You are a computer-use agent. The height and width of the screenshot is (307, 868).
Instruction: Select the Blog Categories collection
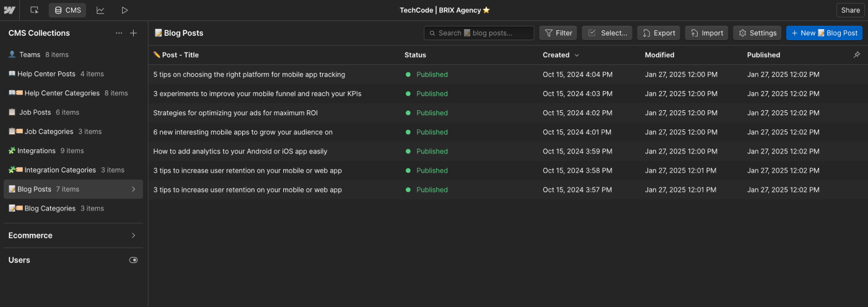pos(73,208)
